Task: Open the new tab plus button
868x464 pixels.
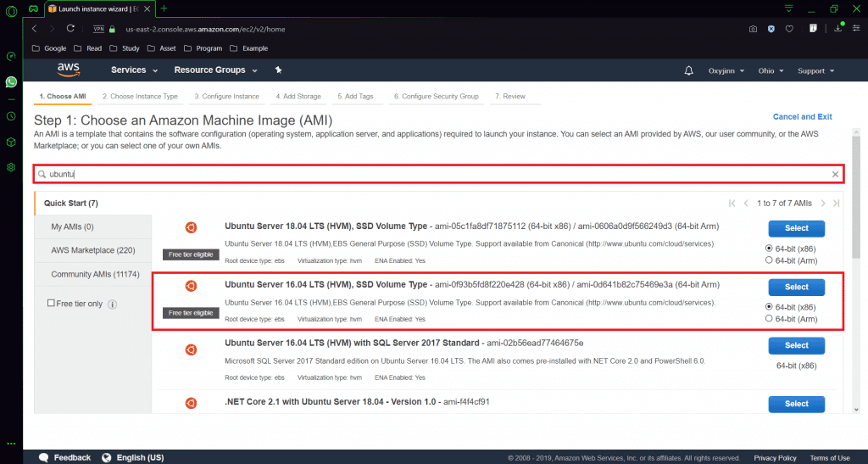Action: coord(164,8)
